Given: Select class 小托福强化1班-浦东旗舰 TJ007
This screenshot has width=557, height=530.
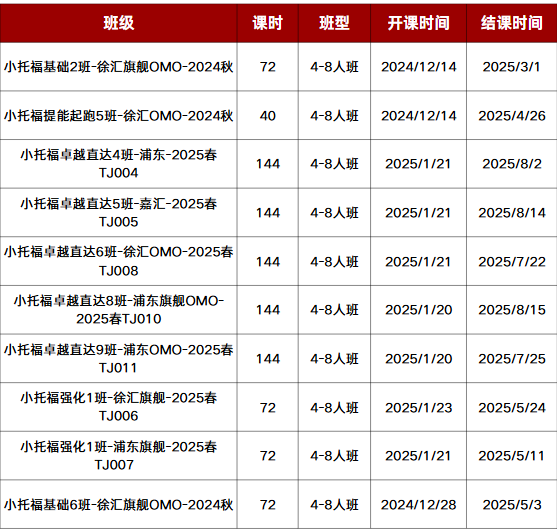Looking at the screenshot, I should click(x=119, y=456).
